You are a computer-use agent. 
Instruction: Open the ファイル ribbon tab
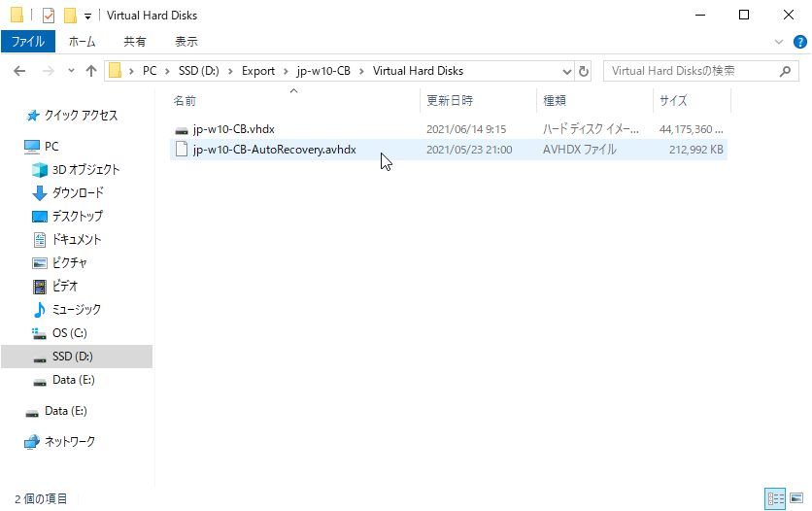(28, 42)
